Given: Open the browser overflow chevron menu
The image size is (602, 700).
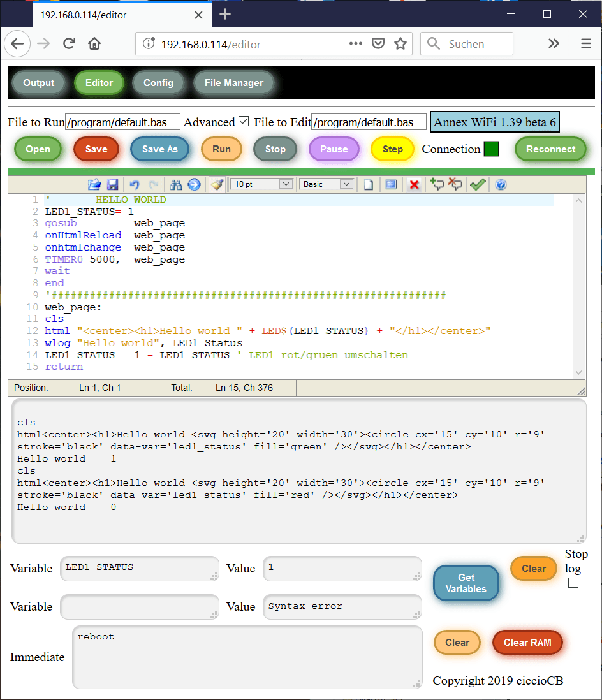Looking at the screenshot, I should pyautogui.click(x=554, y=44).
